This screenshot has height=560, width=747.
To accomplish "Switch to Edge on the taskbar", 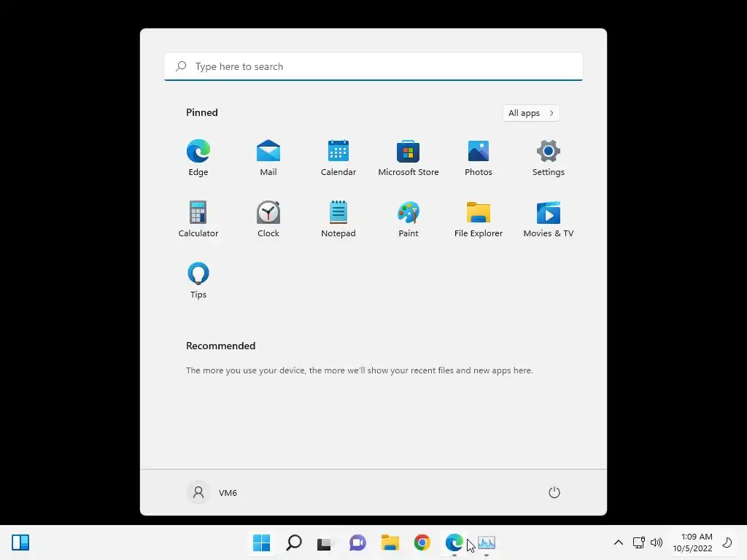I will click(454, 542).
